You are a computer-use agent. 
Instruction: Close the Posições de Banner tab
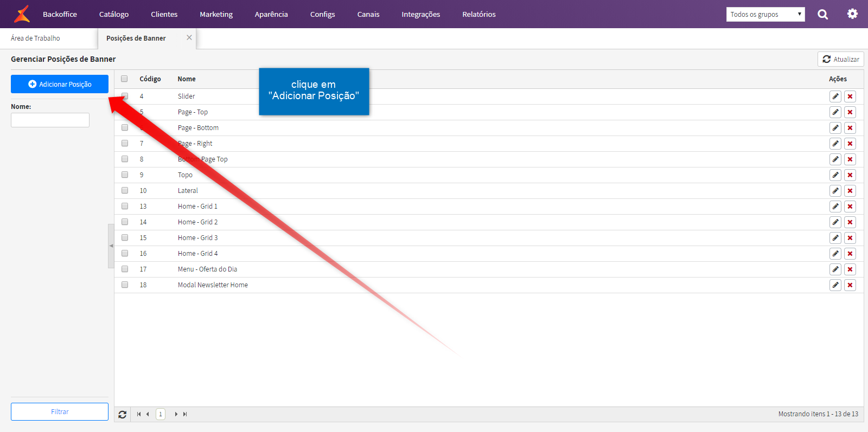189,37
